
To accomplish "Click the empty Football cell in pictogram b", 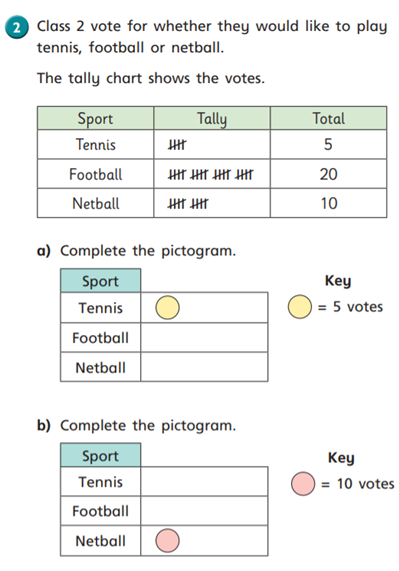I will [204, 511].
